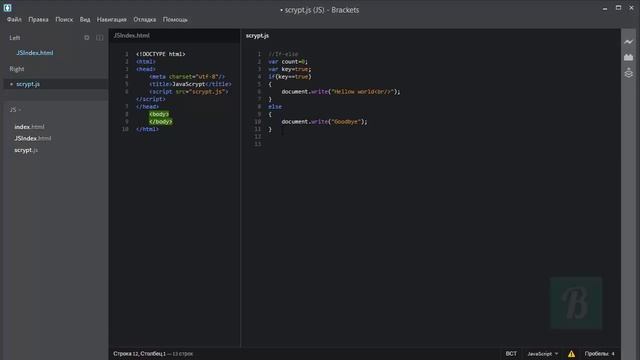Click the Live Preview lightning icon
The width and height of the screenshot is (640, 360).
[629, 42]
